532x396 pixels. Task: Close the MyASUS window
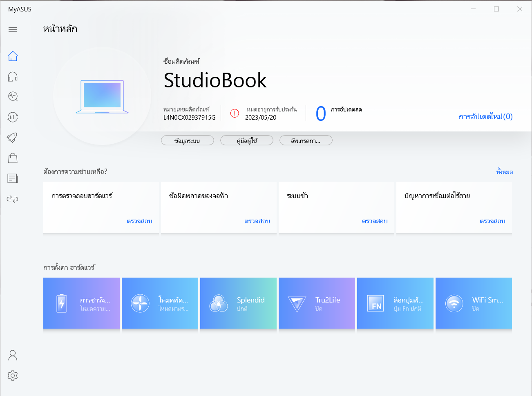(x=520, y=9)
